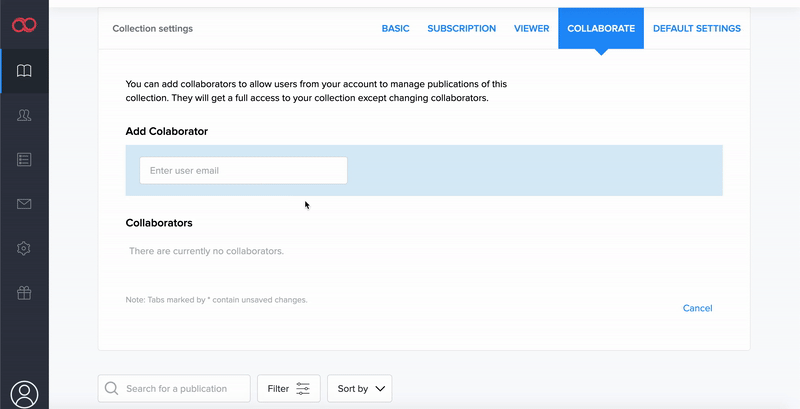800x409 pixels.
Task: Open the mail envelope icon in sidebar
Action: 24,204
